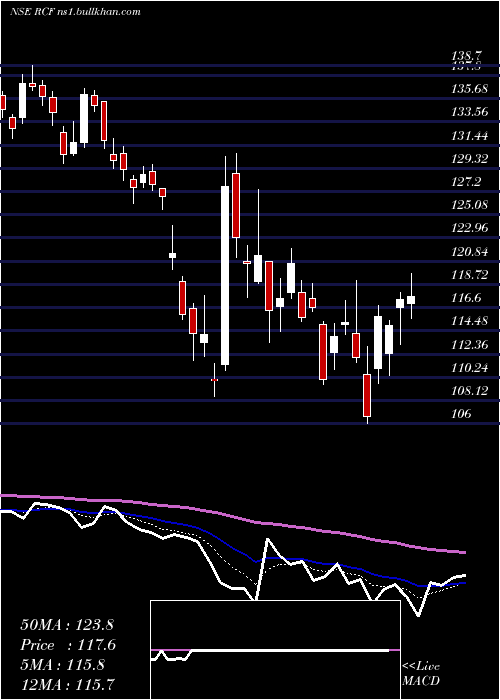Select the 110.24 price axis label
This screenshot has width=500, height=700.
click(469, 368)
